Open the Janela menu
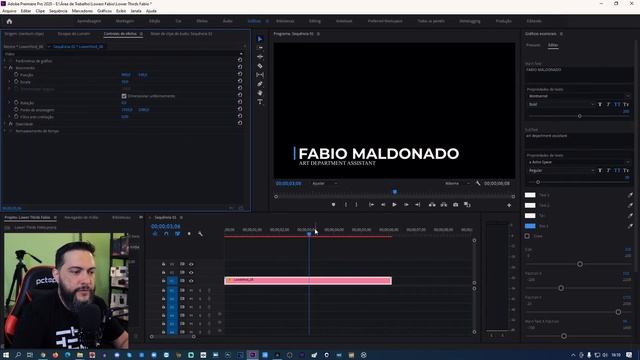The height and width of the screenshot is (360, 640). (x=136, y=11)
